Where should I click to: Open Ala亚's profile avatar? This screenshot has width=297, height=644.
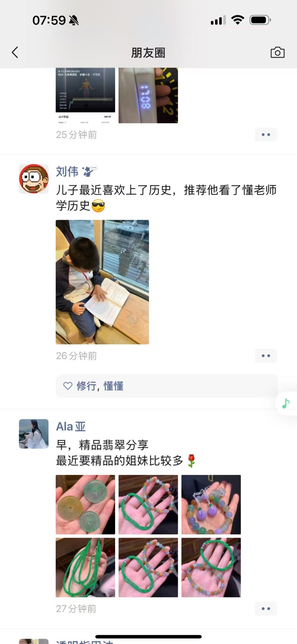pyautogui.click(x=34, y=434)
